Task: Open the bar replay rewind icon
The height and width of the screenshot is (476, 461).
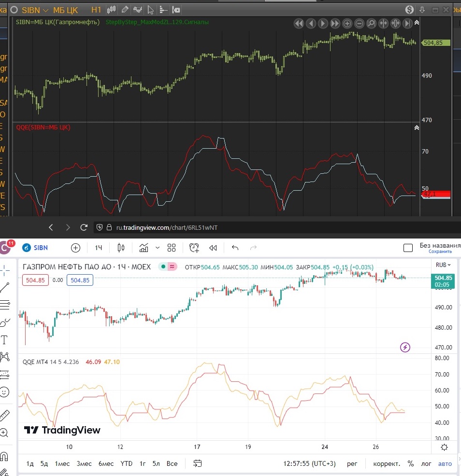Action: [x=213, y=248]
